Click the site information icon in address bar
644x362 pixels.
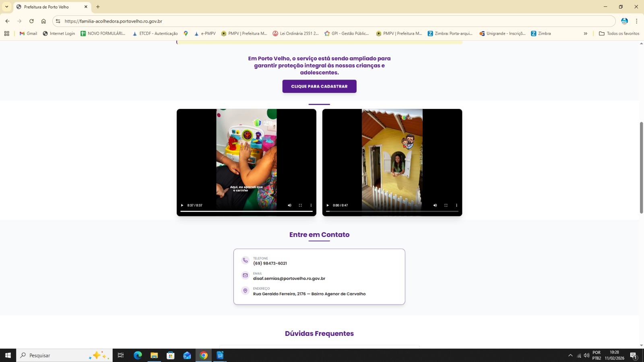click(x=58, y=21)
